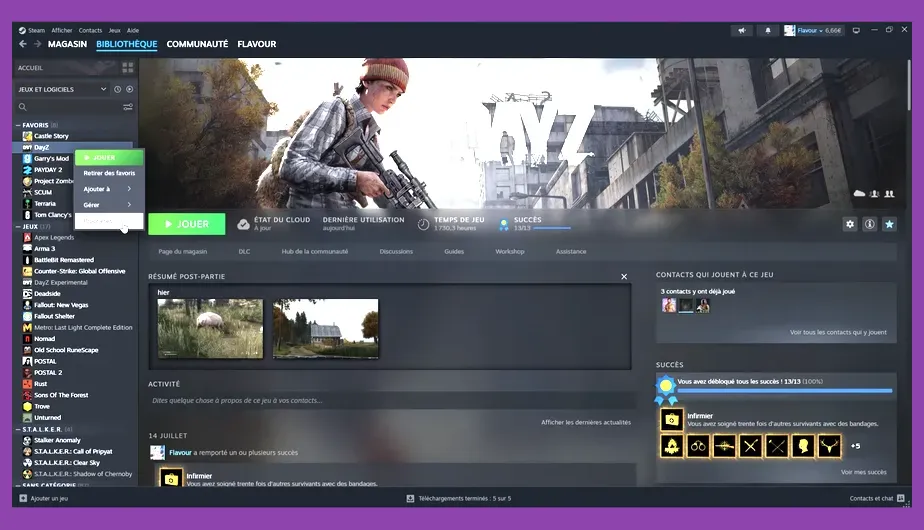Open the Contacts et chat icon

click(900, 498)
